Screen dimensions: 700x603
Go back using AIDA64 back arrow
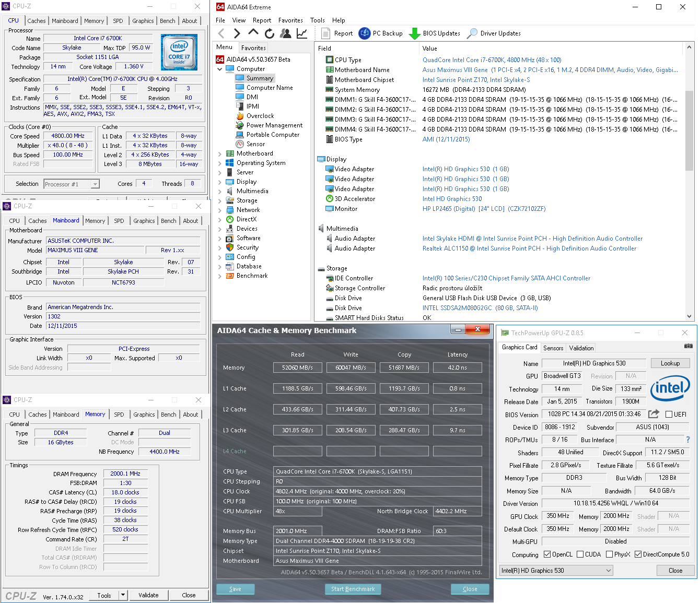[x=221, y=33]
